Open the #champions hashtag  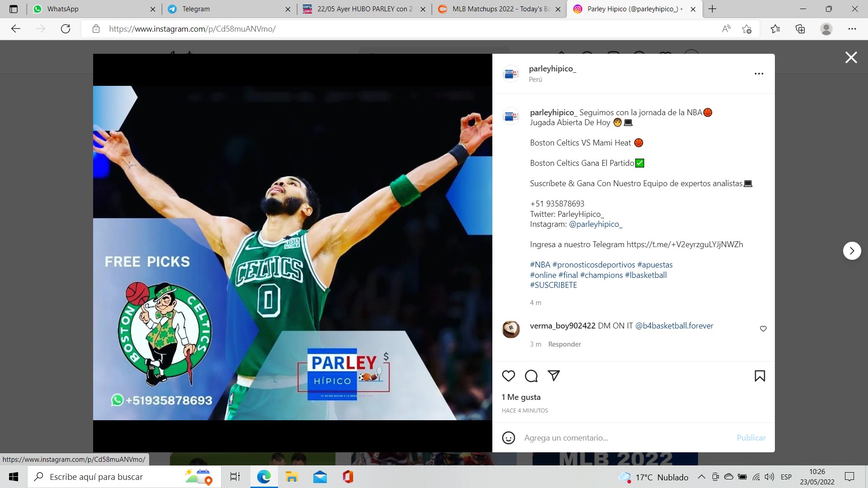[601, 275]
